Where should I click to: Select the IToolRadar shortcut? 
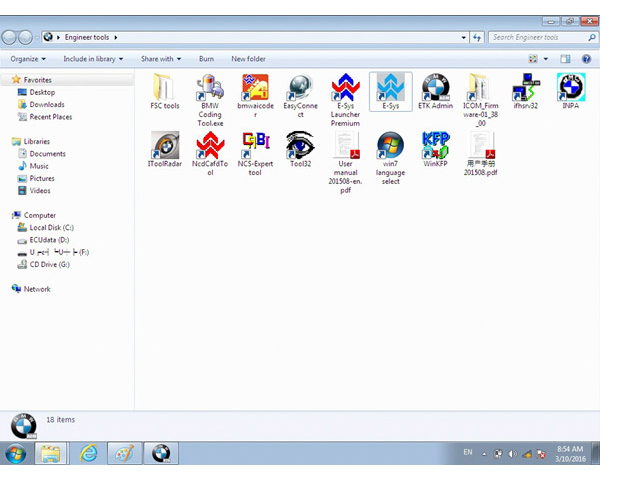pyautogui.click(x=164, y=150)
